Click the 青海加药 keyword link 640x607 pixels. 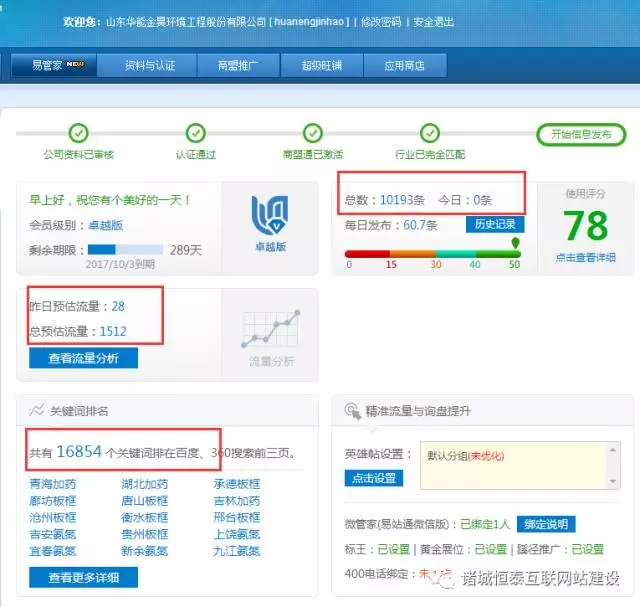coord(52,485)
